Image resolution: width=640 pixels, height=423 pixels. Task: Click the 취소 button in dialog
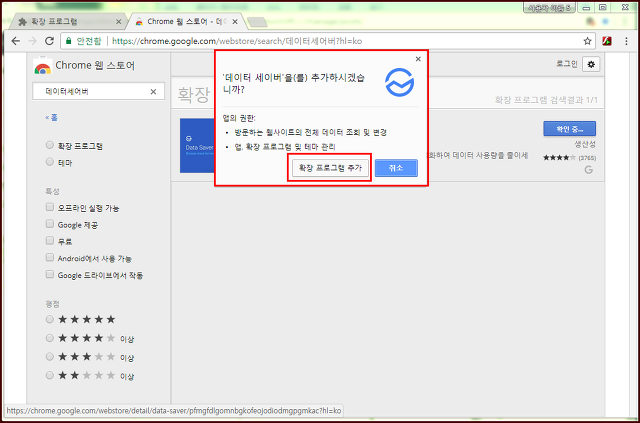click(396, 168)
